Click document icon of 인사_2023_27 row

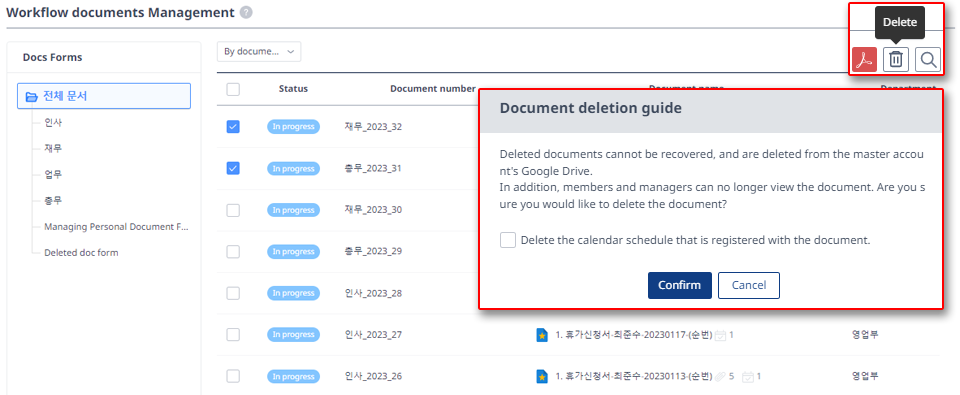click(x=541, y=335)
